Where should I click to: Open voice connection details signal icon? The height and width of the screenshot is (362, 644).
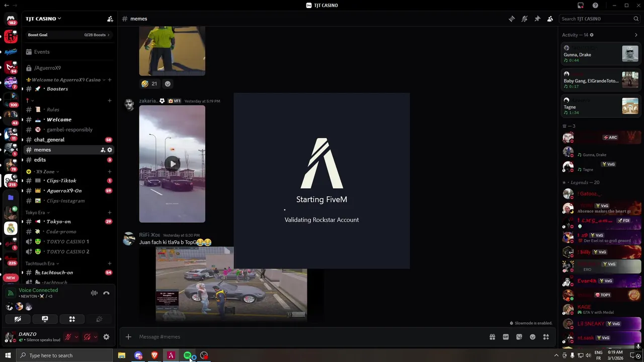tap(11, 293)
